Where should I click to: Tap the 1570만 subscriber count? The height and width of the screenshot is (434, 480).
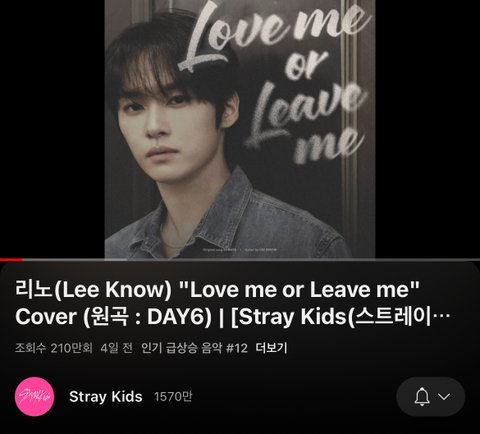click(173, 397)
